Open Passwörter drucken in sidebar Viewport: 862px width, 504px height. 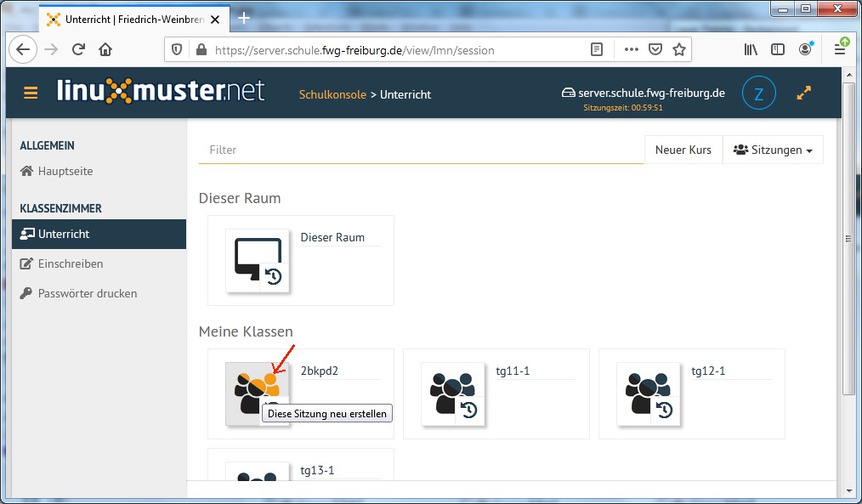(87, 293)
